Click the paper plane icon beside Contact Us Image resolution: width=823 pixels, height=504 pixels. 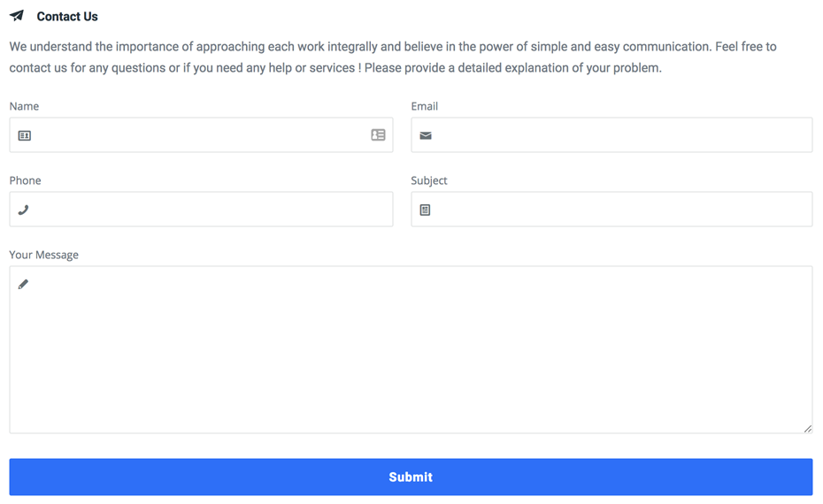coord(17,16)
